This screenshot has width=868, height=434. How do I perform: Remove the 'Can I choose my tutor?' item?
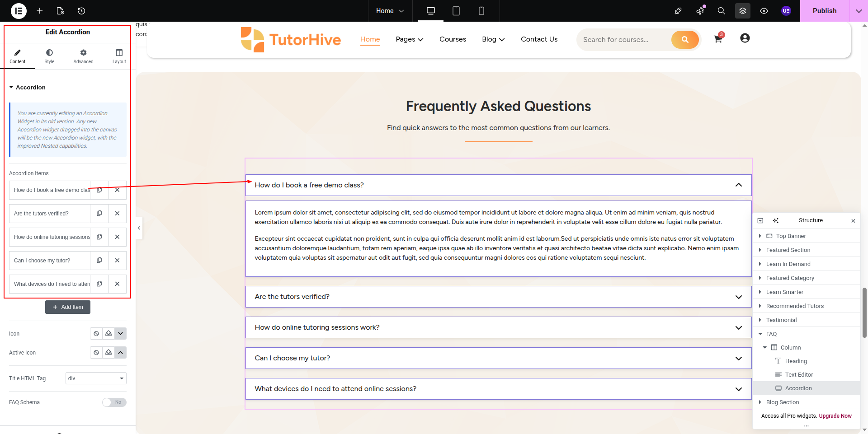pos(117,261)
